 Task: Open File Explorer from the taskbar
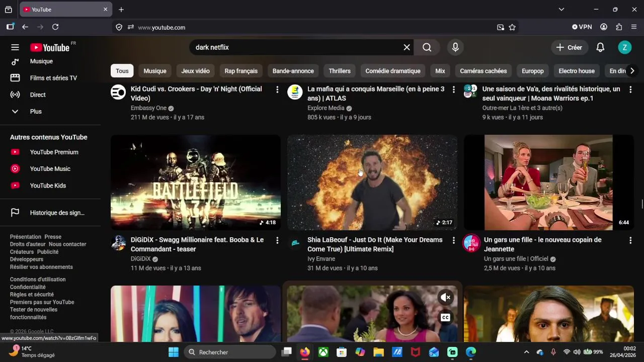(x=378, y=352)
